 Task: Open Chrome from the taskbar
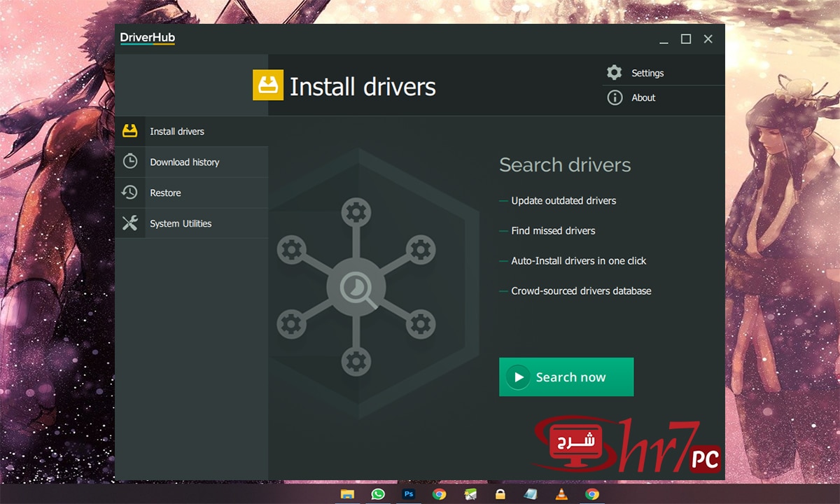[x=438, y=493]
